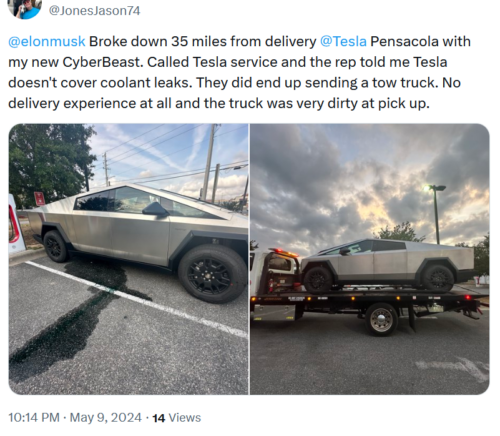Enlarge the left Cybertruck coolant leak photo

click(128, 259)
